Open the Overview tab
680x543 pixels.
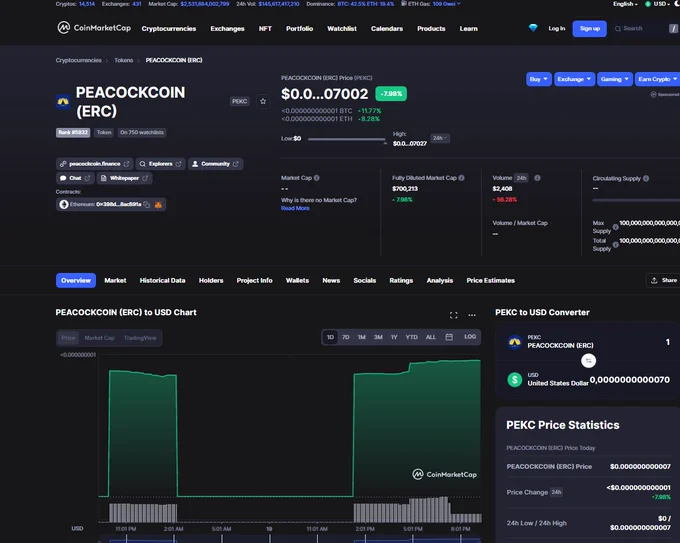(x=76, y=281)
